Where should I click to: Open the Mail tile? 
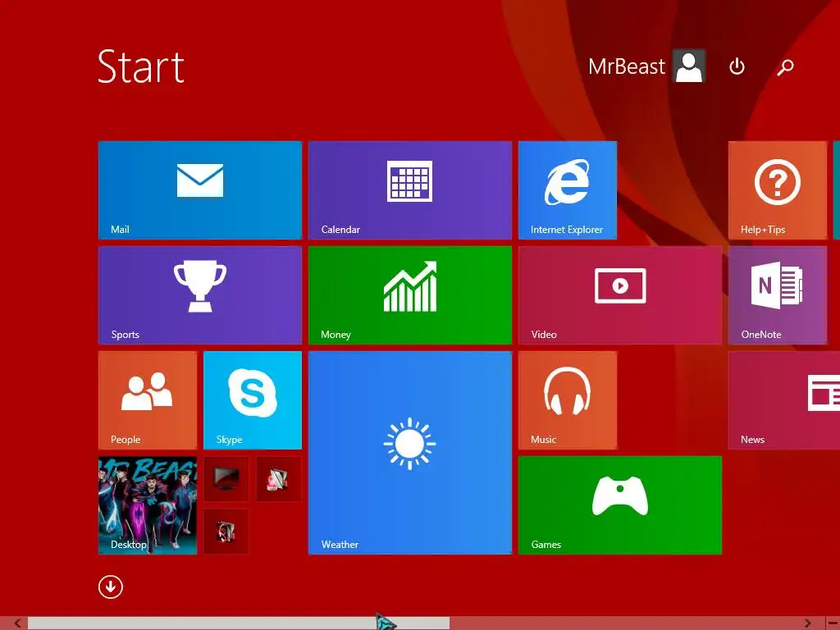(x=200, y=189)
